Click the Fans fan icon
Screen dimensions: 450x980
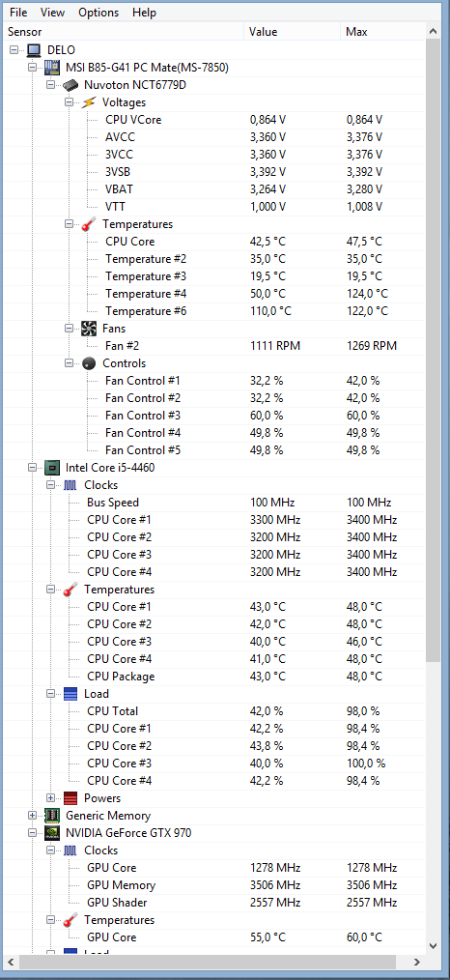click(x=89, y=329)
